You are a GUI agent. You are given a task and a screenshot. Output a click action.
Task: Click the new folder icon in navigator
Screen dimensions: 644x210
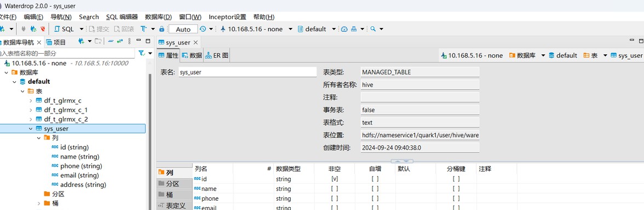[97, 41]
